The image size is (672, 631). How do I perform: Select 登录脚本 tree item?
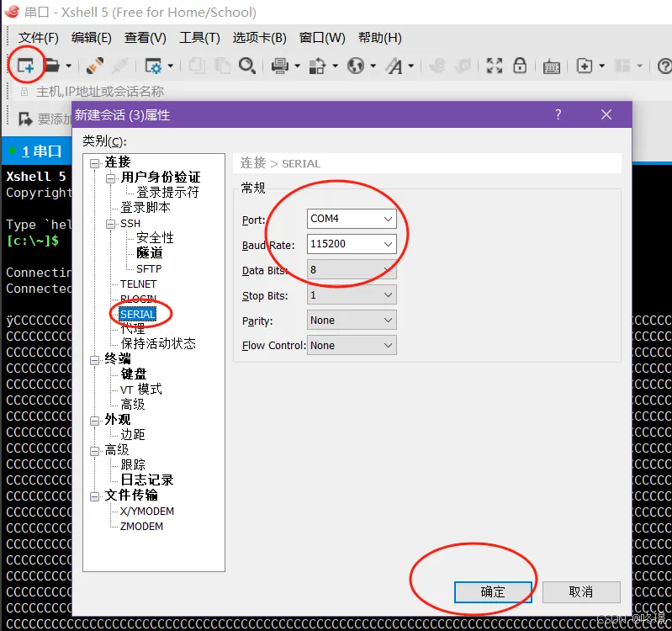(146, 208)
